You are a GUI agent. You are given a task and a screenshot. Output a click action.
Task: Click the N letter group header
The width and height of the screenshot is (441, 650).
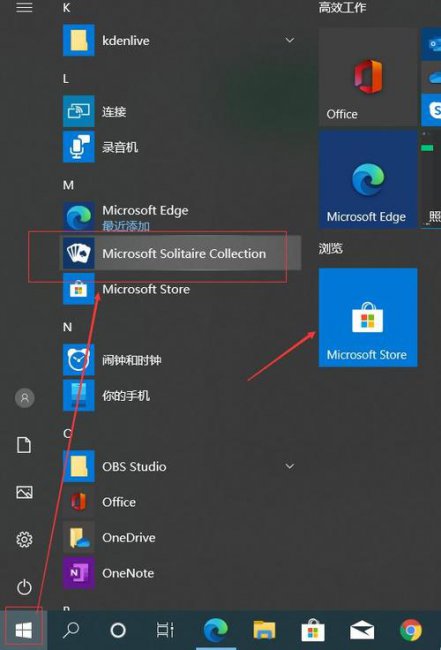[68, 327]
